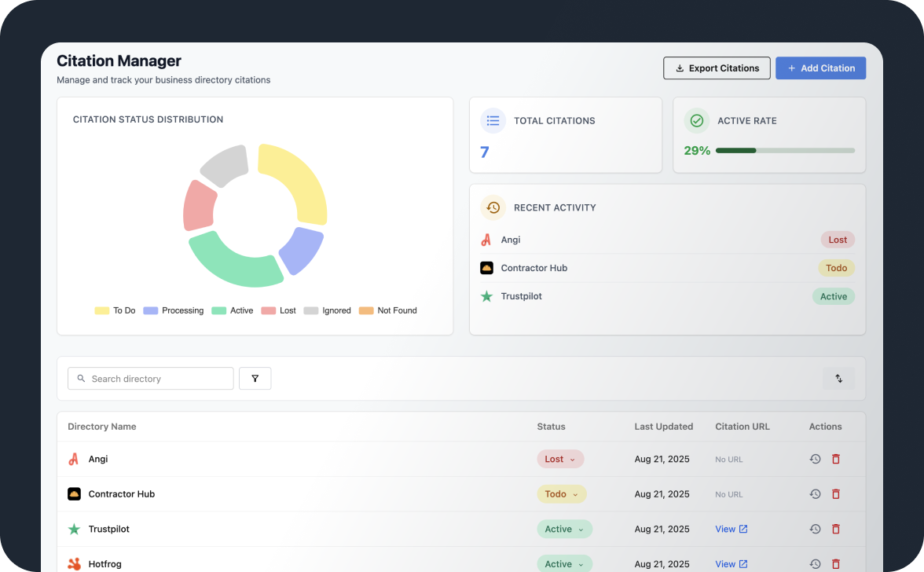Open the Angi Lost status dropdown
Screen dimensions: 924x572
click(x=560, y=459)
